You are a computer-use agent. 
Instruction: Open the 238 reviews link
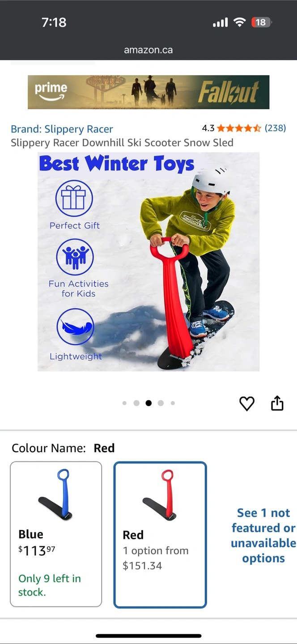pos(275,128)
